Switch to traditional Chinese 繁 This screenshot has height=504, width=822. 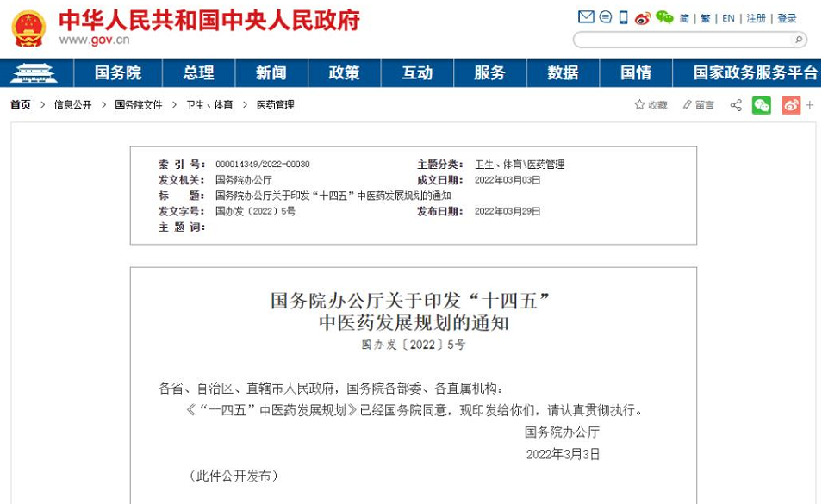(x=706, y=18)
